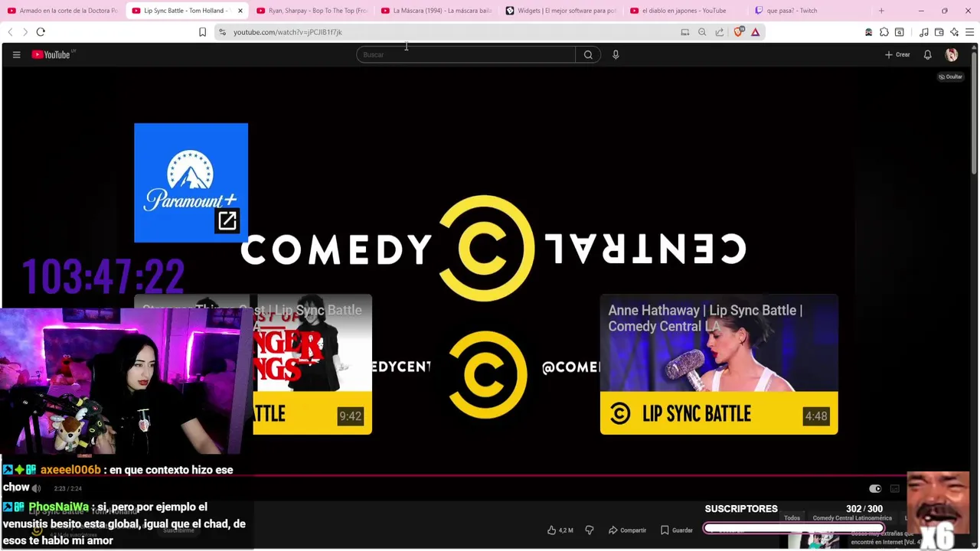Open the notifications bell

pyautogui.click(x=927, y=54)
